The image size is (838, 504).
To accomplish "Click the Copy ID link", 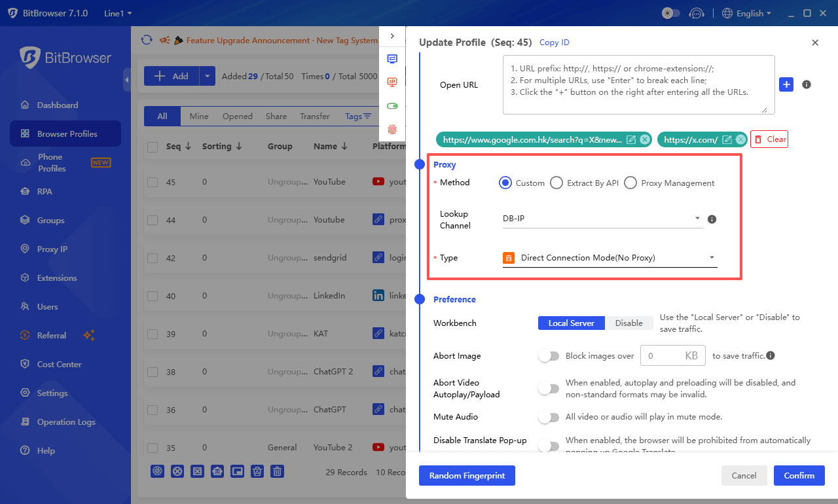I will point(554,42).
